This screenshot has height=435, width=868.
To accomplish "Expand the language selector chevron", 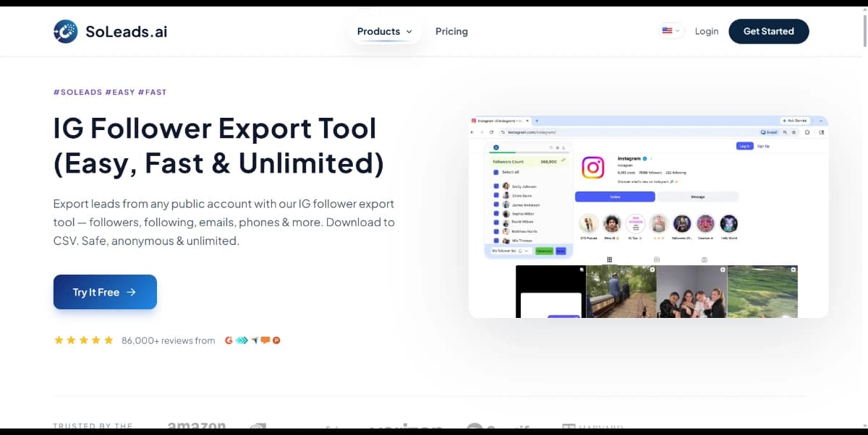I will pyautogui.click(x=678, y=31).
